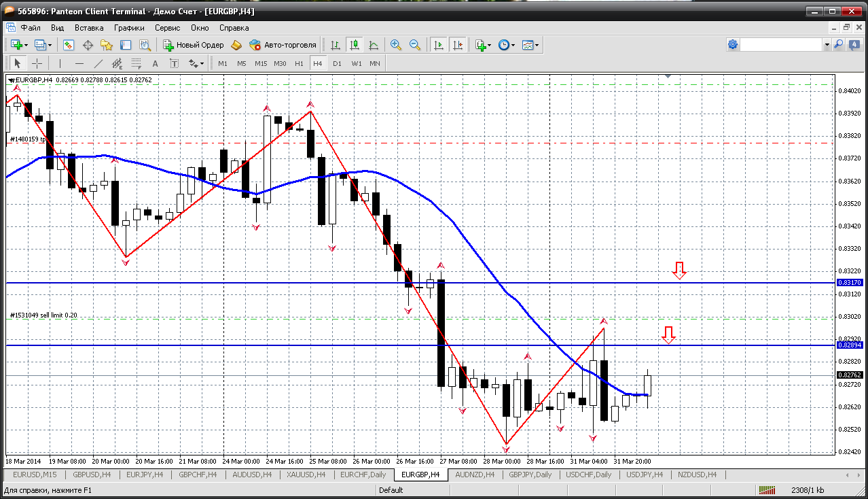Click the magnifier search button
Image resolution: width=868 pixels, height=499 pixels.
839,45
